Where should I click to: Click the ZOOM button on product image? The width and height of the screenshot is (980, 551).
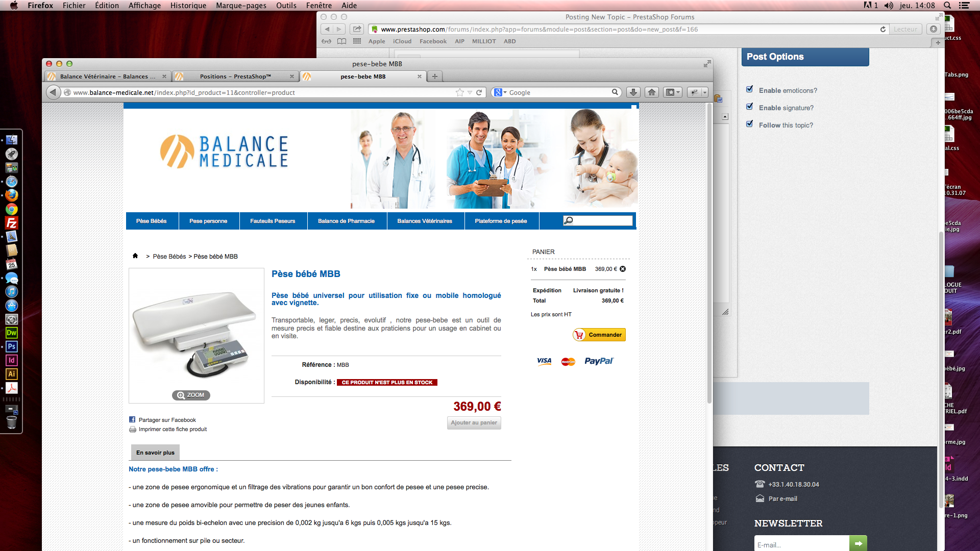click(x=191, y=395)
